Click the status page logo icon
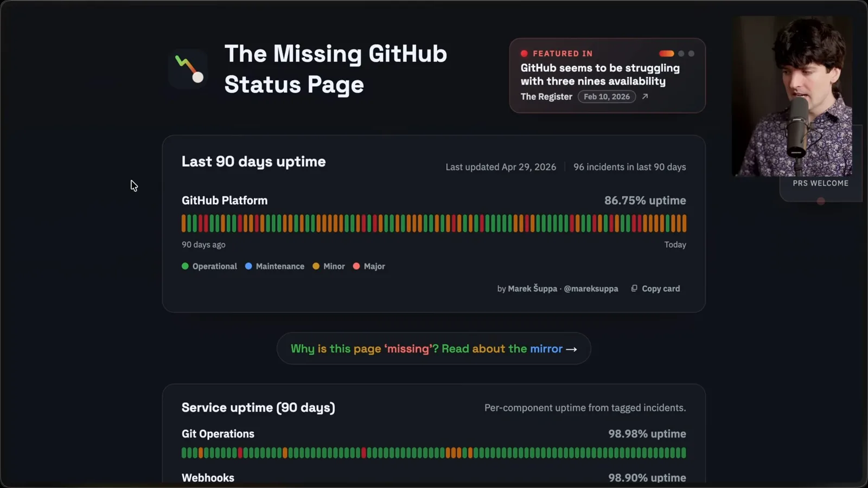This screenshot has width=868, height=488. tap(188, 69)
